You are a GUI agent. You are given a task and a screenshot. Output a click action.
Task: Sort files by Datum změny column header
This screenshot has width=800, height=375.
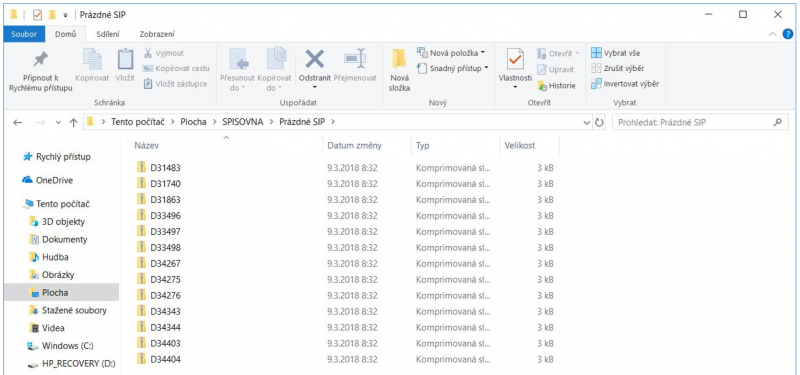355,145
